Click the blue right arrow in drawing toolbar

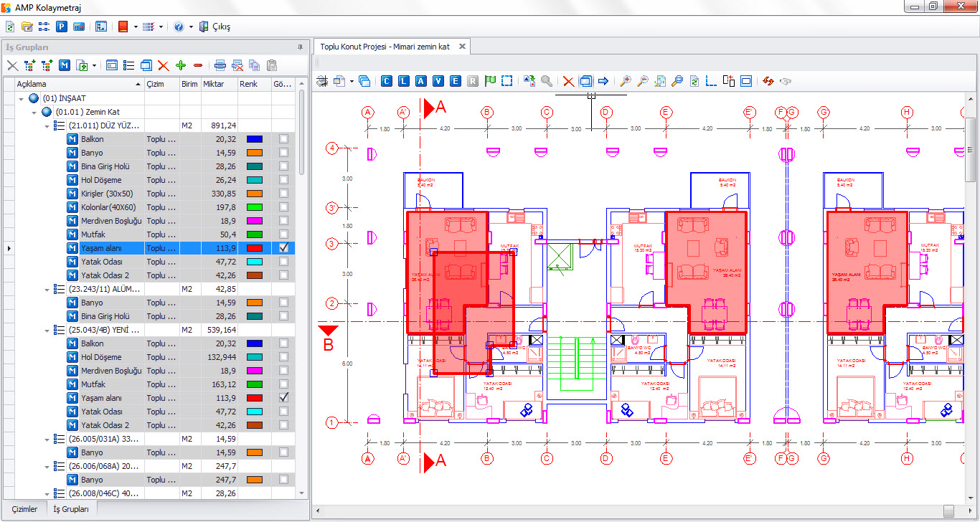(603, 81)
